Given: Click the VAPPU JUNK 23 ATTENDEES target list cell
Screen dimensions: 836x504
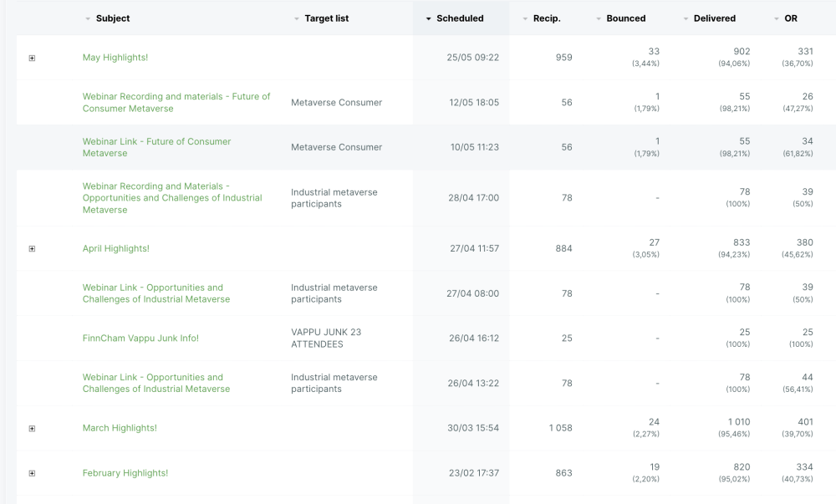Looking at the screenshot, I should click(x=326, y=338).
